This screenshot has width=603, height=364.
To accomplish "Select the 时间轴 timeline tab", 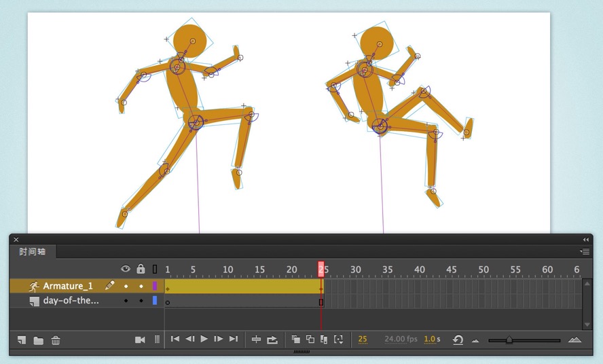I will point(33,252).
